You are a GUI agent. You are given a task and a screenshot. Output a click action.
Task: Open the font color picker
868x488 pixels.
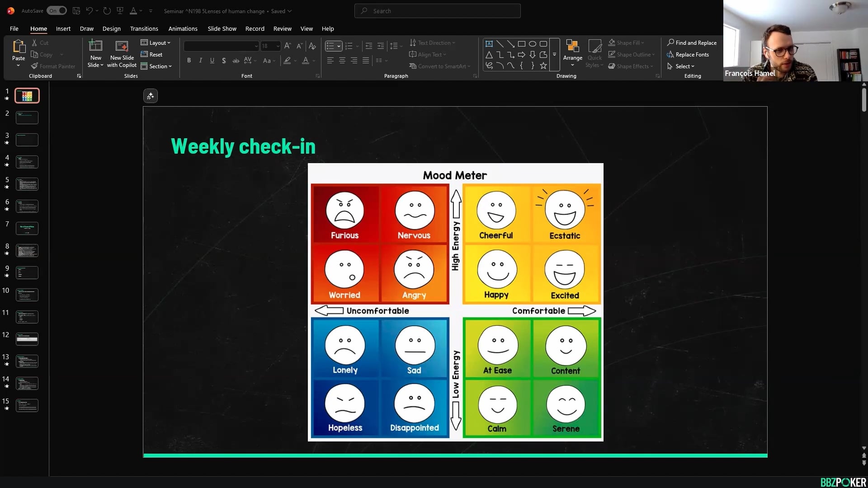click(312, 60)
